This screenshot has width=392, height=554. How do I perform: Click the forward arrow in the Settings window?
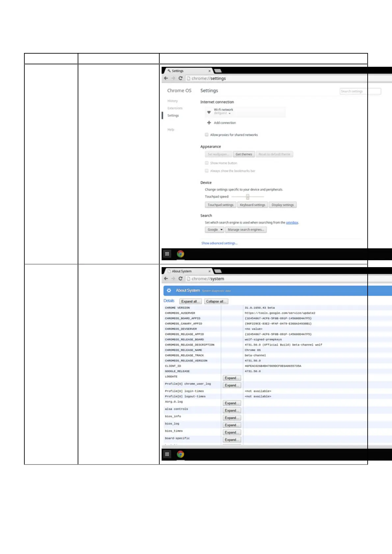pos(173,78)
